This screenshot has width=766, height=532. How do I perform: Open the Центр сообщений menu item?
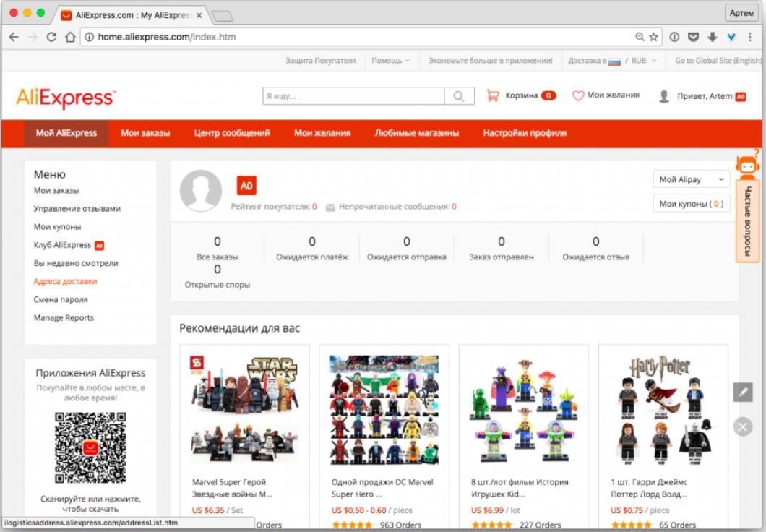point(231,133)
